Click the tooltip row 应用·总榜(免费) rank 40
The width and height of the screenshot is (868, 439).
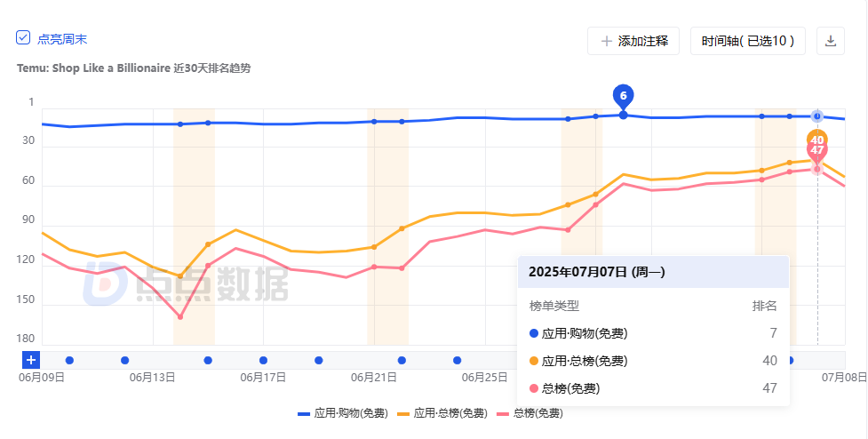pos(653,361)
